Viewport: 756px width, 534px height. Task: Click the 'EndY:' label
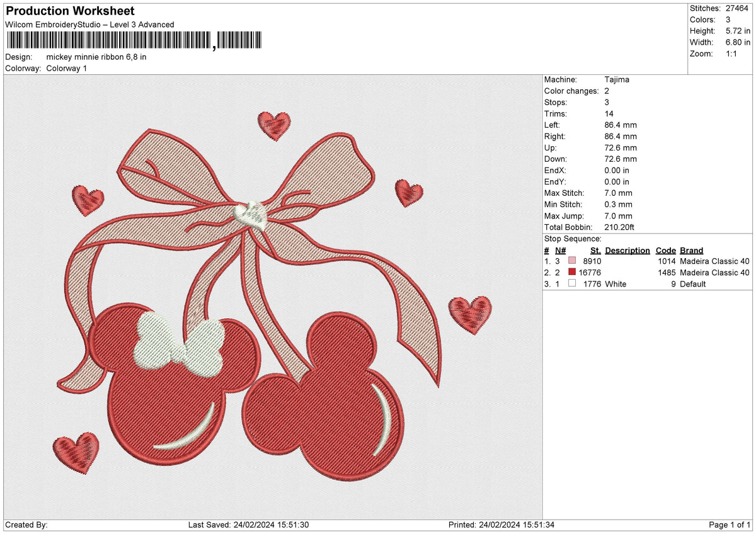click(556, 182)
